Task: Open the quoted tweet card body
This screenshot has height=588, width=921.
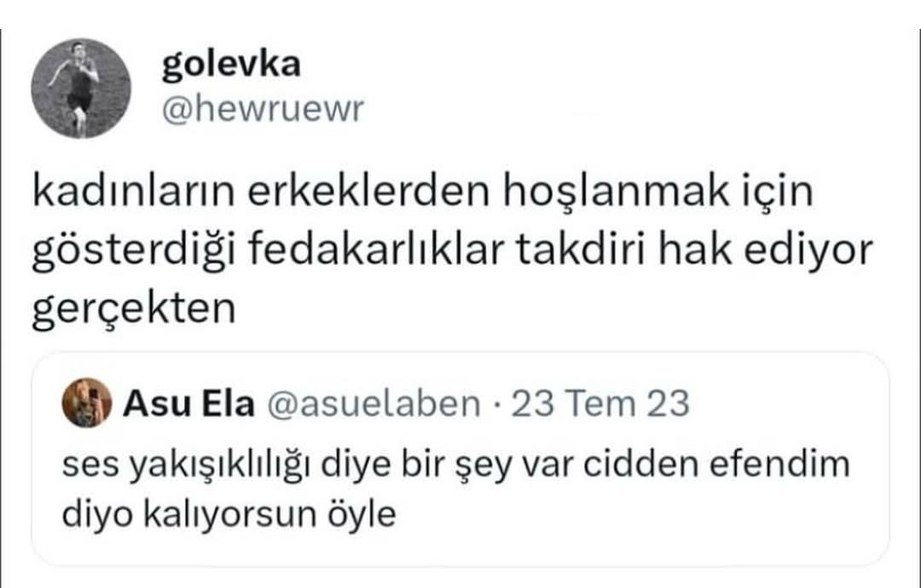Action: click(460, 459)
